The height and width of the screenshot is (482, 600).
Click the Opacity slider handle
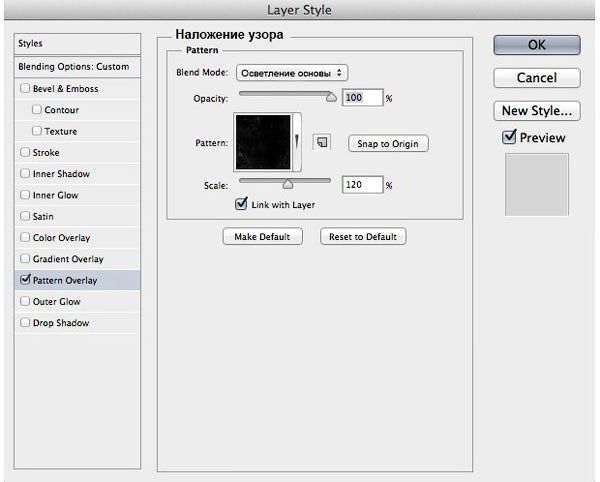pos(331,98)
